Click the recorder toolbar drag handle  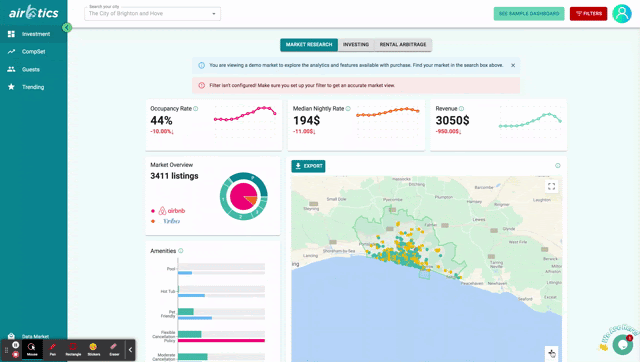click(x=6, y=350)
